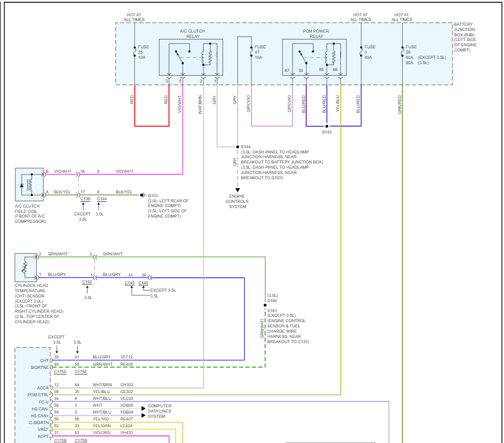Select the PCM CTRL pin label
The image size is (504, 443).
click(x=38, y=394)
